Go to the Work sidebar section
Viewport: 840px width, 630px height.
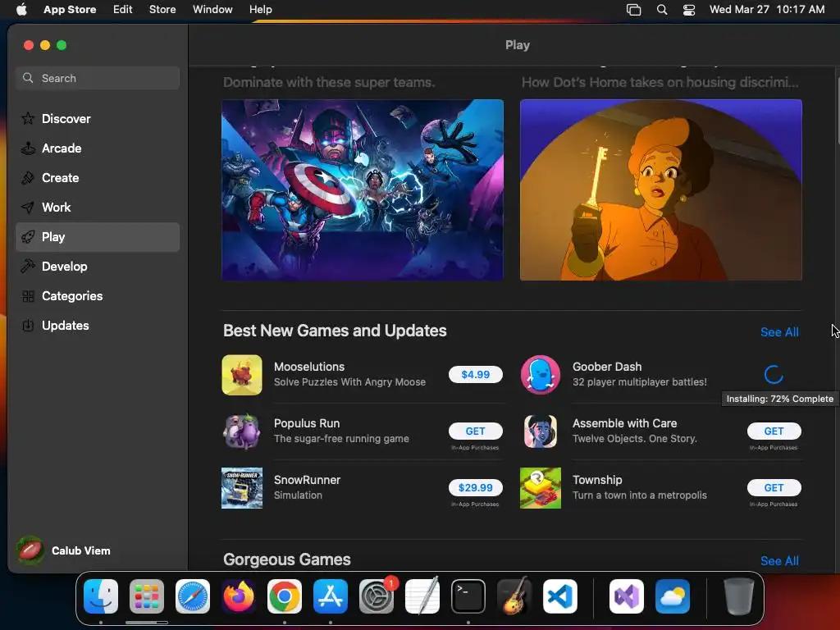coord(98,208)
